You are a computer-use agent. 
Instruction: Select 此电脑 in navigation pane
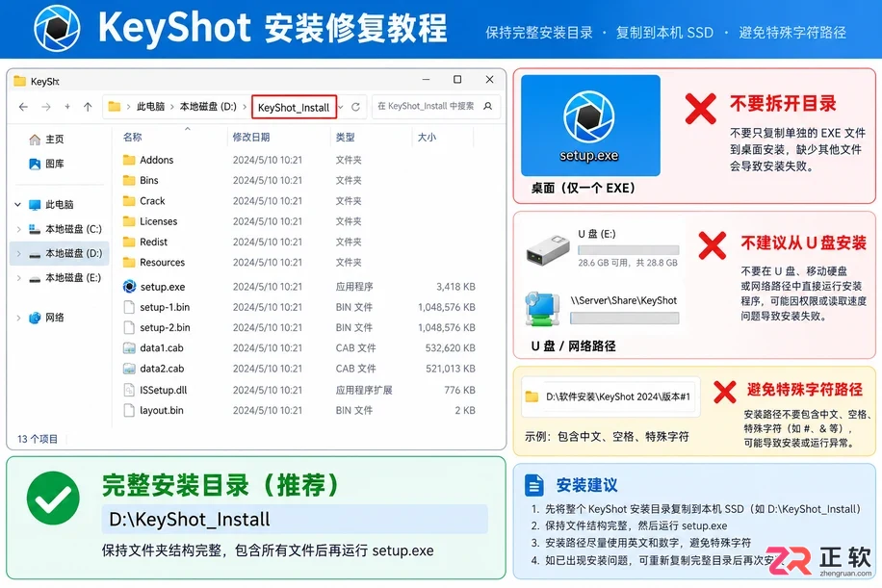pos(59,205)
